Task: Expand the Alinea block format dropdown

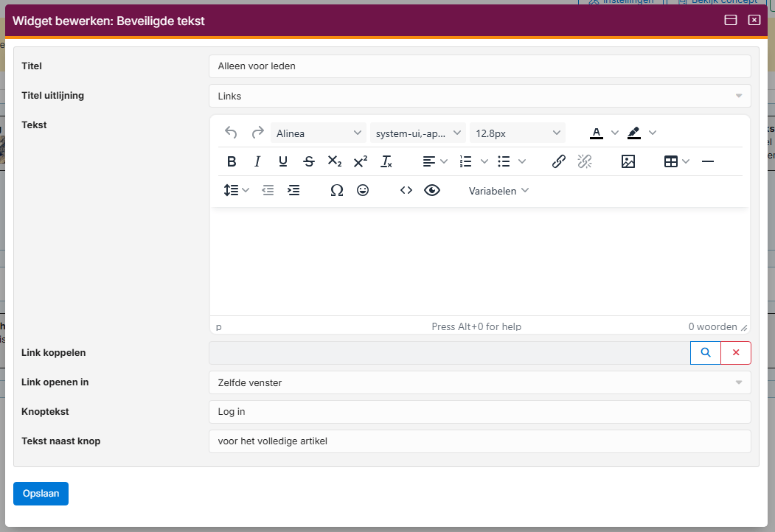Action: click(x=319, y=133)
